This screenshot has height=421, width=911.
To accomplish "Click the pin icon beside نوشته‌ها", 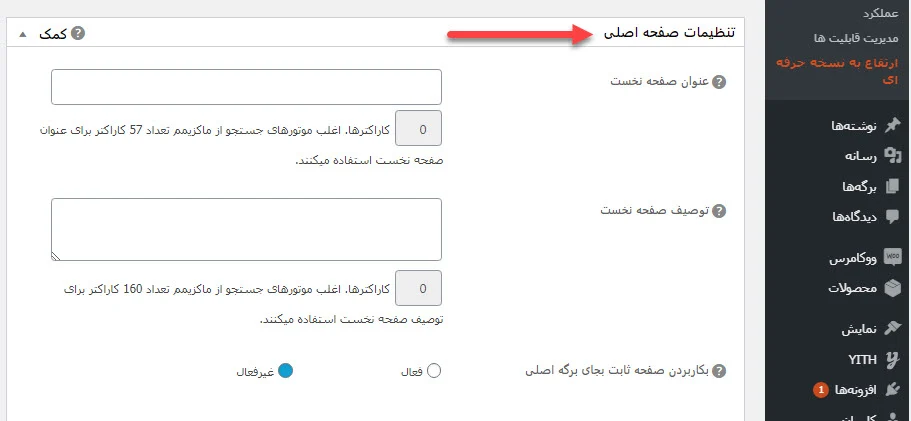I will point(892,125).
